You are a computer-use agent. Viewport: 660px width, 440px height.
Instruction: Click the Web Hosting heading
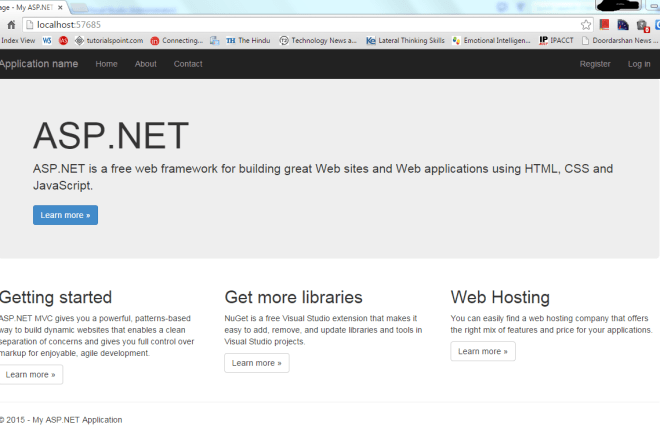[500, 297]
